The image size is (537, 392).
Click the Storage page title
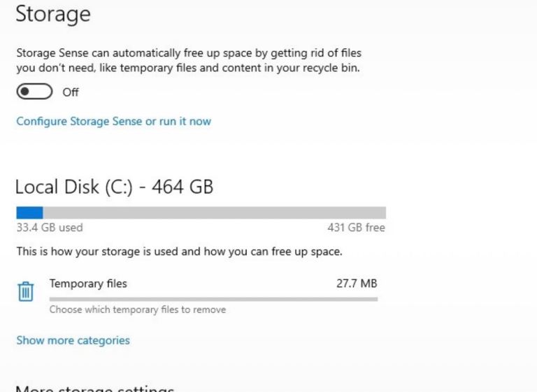[x=53, y=14]
